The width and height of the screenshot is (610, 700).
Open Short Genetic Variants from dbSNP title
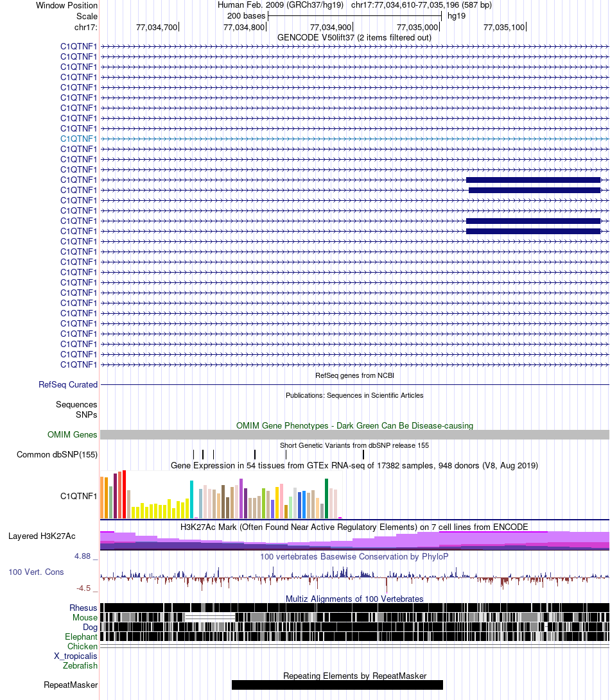click(x=354, y=445)
